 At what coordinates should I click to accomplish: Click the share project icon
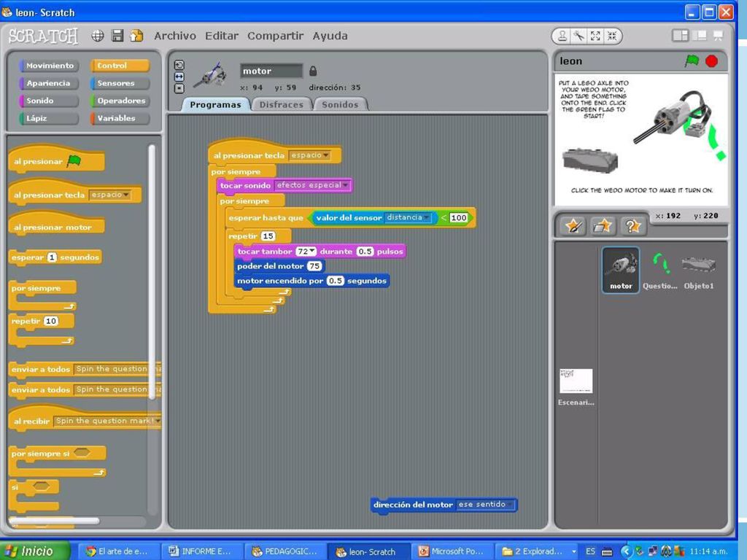click(136, 36)
